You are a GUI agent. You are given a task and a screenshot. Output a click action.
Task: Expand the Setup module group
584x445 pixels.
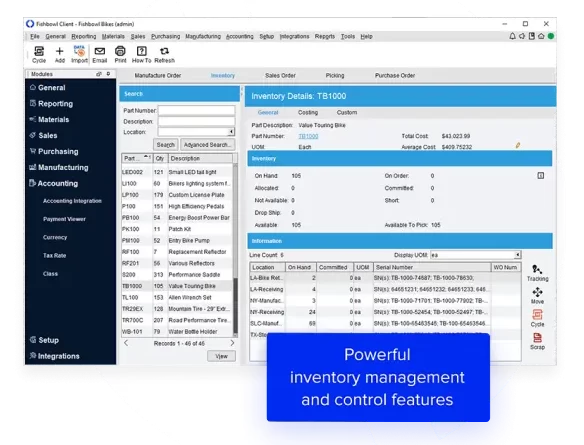(44, 340)
